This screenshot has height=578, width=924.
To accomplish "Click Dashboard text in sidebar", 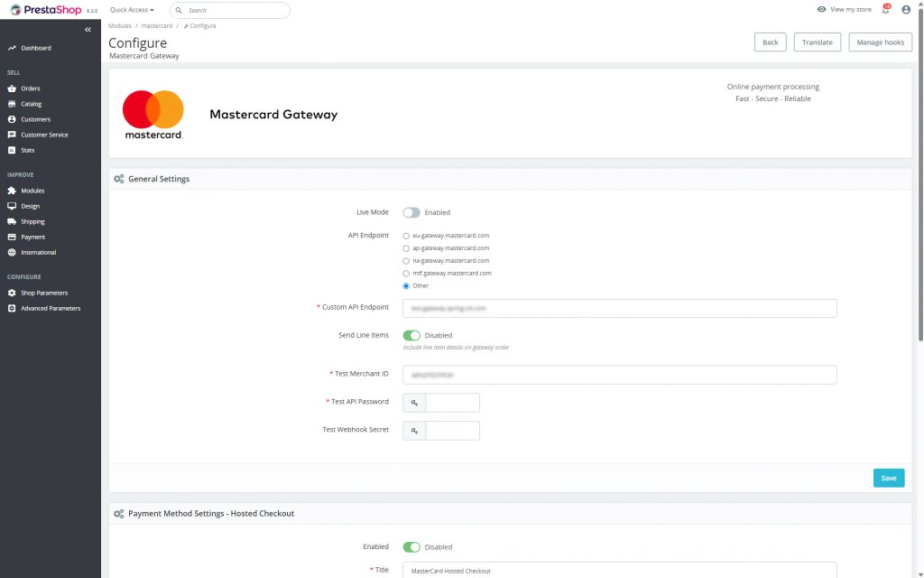I will point(36,48).
